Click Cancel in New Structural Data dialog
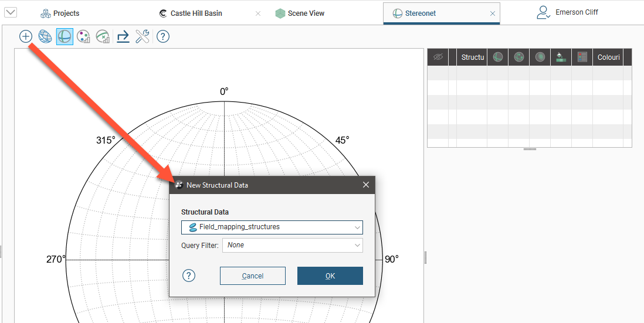This screenshot has width=644, height=323. 253,276
